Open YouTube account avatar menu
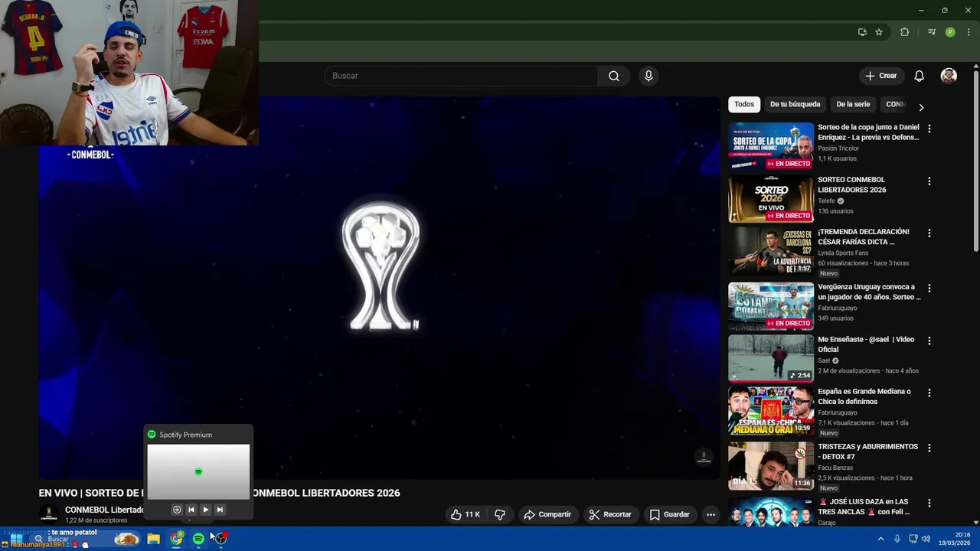Screen dimensions: 980x551 click(949, 76)
